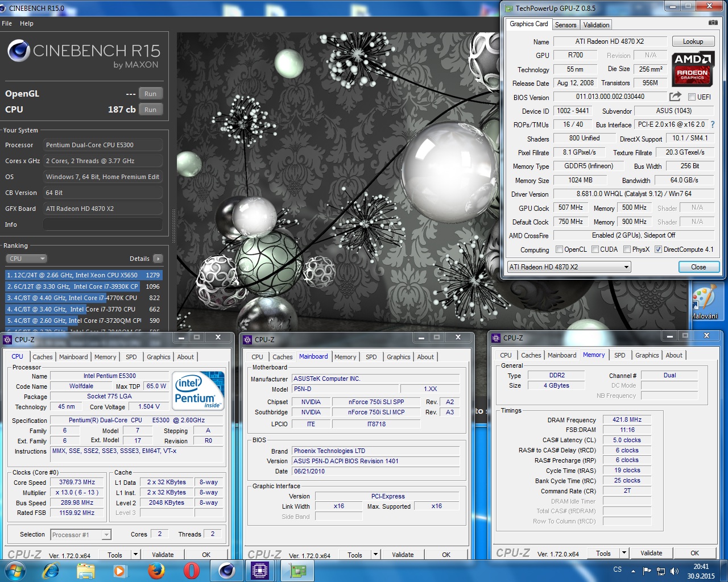
Task: Open Windows Media Player on taskbar
Action: 119,570
